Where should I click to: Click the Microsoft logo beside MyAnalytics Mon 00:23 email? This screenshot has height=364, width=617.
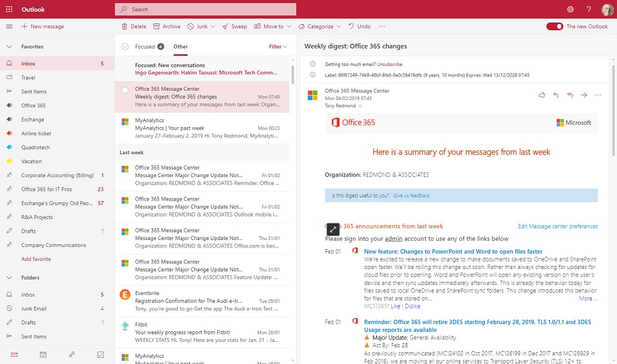125,122
